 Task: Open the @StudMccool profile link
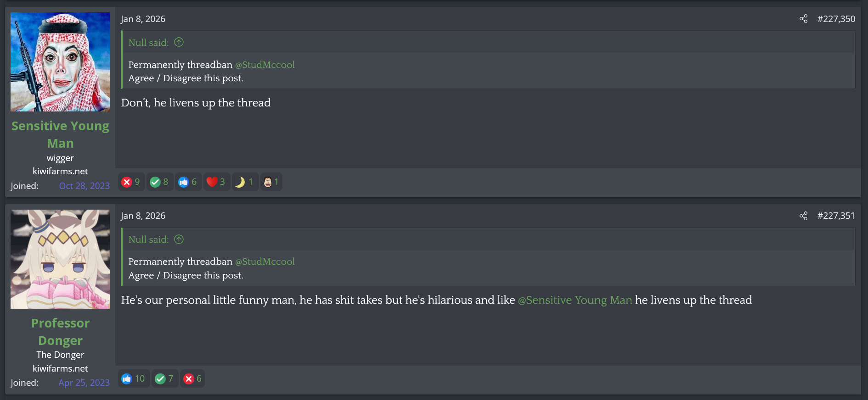tap(265, 65)
